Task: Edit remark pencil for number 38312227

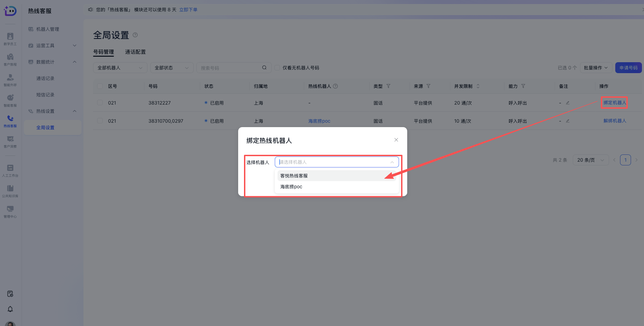Action: click(568, 103)
